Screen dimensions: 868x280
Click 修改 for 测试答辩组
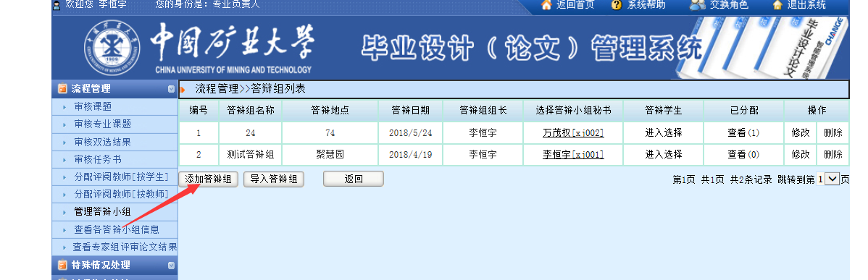(x=801, y=155)
